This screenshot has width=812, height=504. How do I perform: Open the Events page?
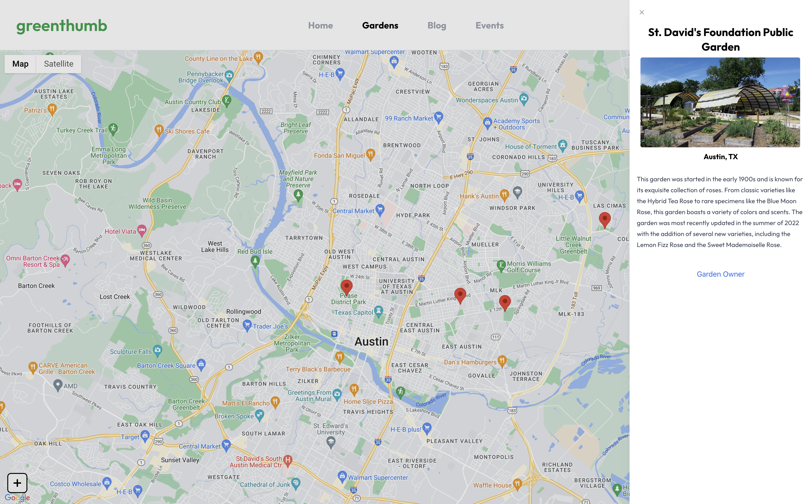pyautogui.click(x=489, y=25)
